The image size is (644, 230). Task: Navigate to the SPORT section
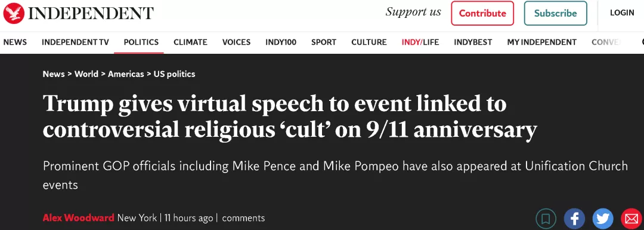tap(324, 42)
